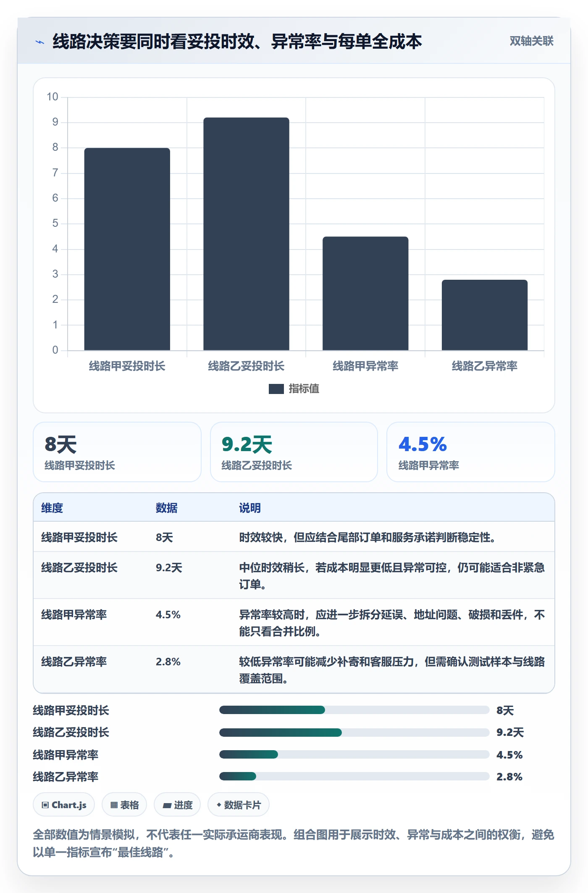Click the 维度 column header
The image size is (588, 893).
[x=52, y=508]
